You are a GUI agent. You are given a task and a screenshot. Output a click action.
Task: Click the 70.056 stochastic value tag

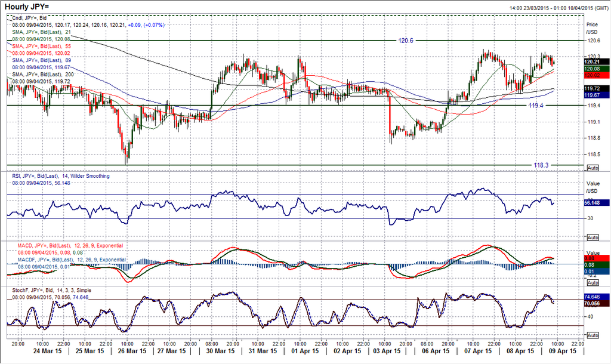coord(596,303)
